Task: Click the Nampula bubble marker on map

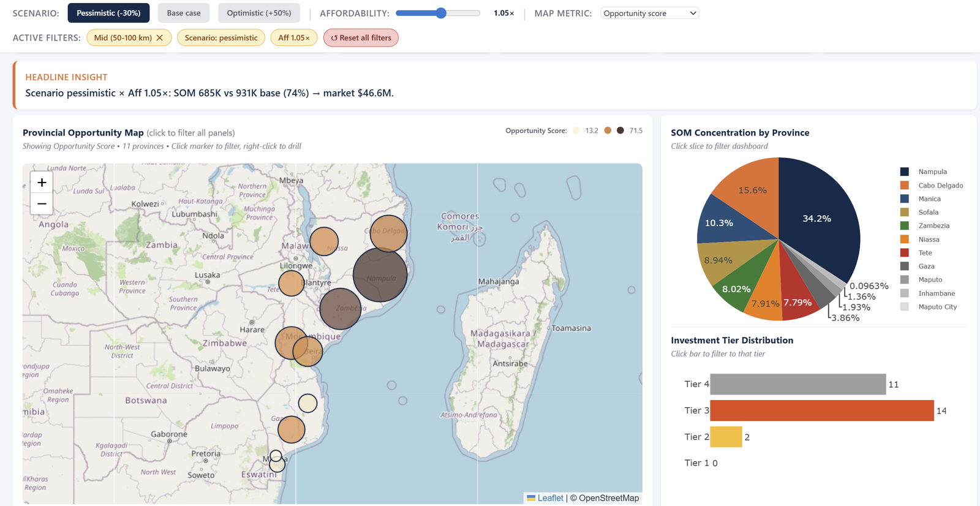Action: pos(380,274)
